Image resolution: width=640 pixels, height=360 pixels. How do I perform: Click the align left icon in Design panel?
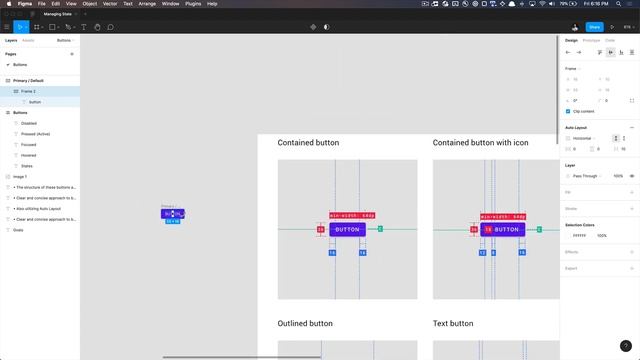600,52
